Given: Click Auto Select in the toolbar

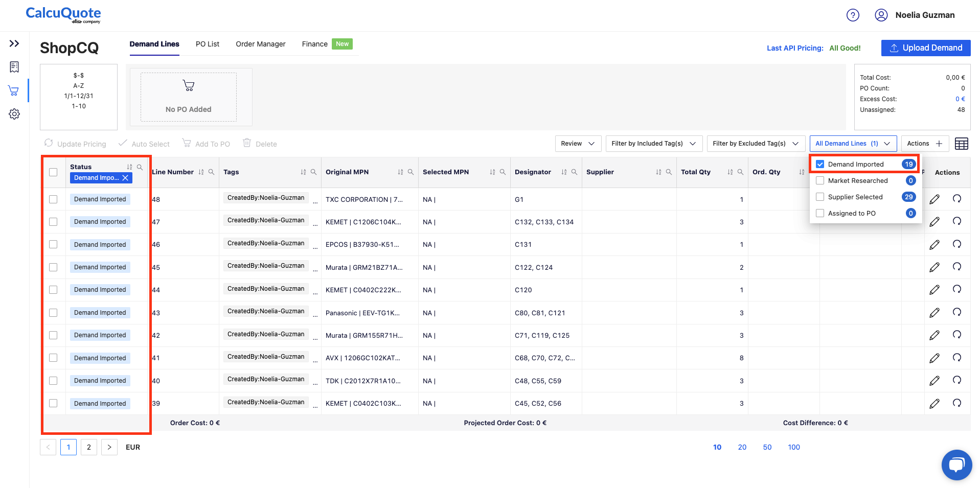Looking at the screenshot, I should [144, 144].
